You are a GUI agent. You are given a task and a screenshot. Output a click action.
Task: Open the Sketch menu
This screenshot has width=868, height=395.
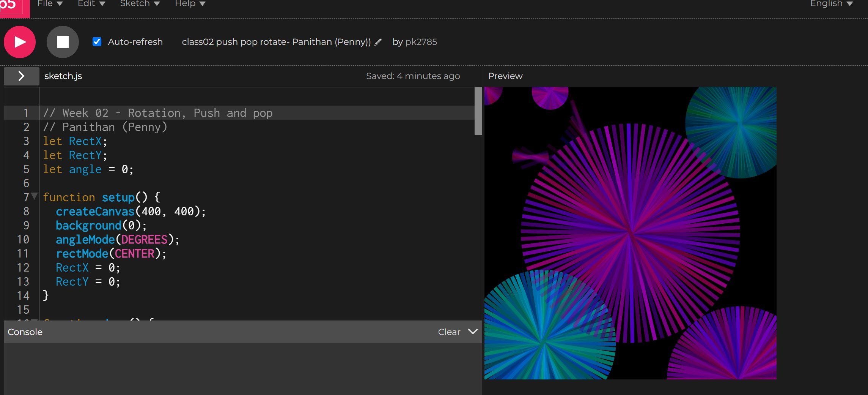pos(140,4)
